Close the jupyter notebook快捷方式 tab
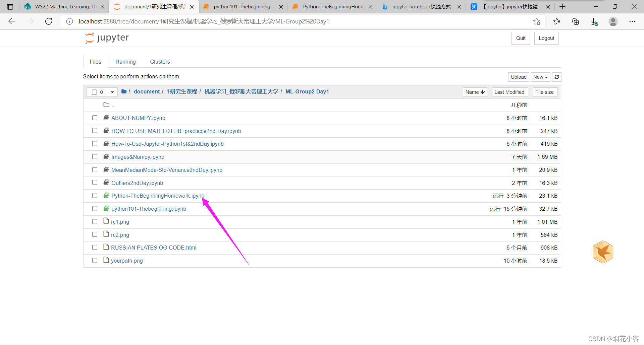 [459, 7]
